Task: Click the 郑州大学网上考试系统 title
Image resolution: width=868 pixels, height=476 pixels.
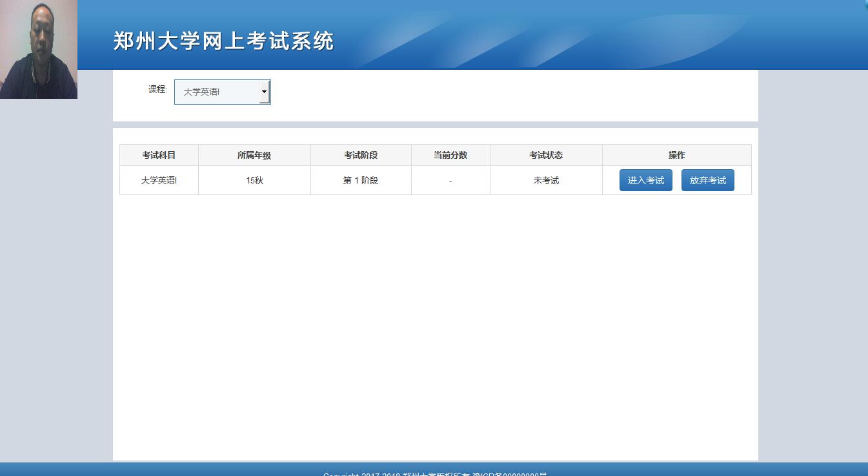Action: (223, 41)
